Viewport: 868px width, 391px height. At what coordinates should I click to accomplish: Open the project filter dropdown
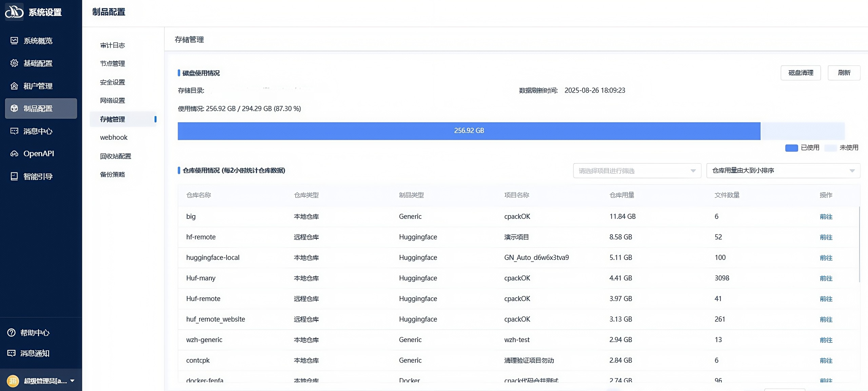click(x=637, y=171)
